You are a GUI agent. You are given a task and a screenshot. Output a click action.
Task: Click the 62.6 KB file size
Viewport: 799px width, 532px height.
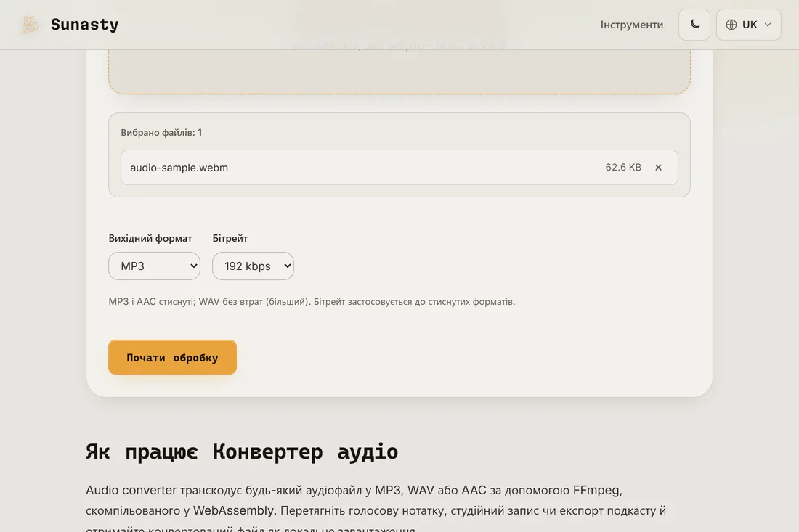tap(622, 168)
